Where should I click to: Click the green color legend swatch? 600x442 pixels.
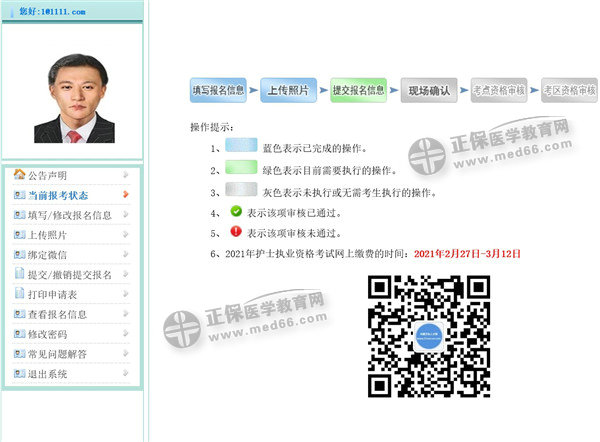click(240, 168)
